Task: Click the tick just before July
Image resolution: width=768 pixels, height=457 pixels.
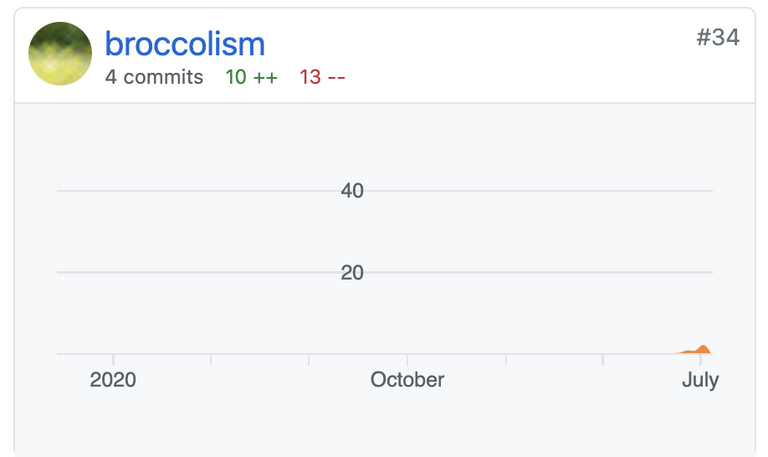Action: [x=603, y=360]
